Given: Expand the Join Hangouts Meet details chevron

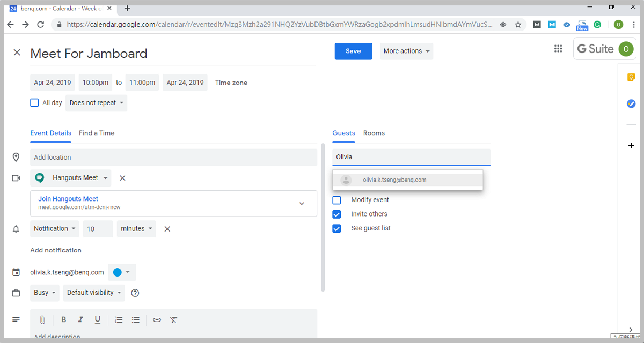Looking at the screenshot, I should tap(302, 204).
